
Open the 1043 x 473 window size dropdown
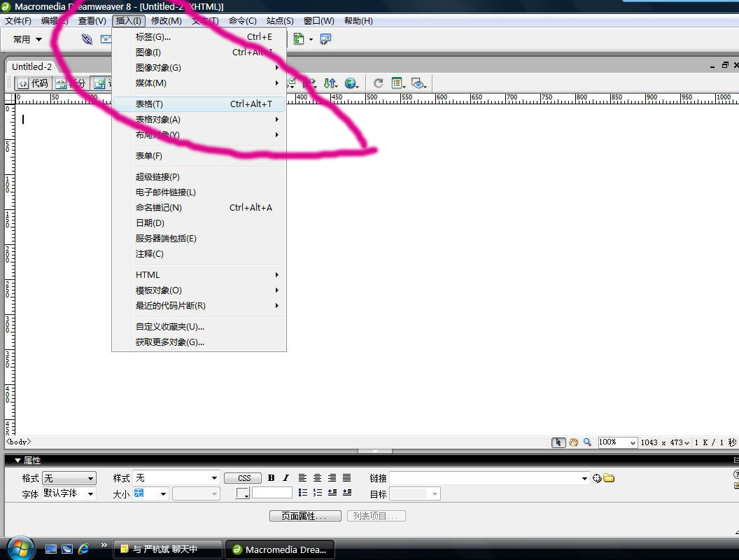coord(665,442)
